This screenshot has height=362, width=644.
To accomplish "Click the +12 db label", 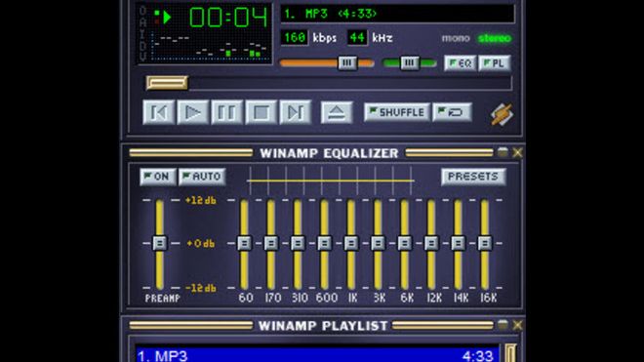I will pyautogui.click(x=200, y=201).
